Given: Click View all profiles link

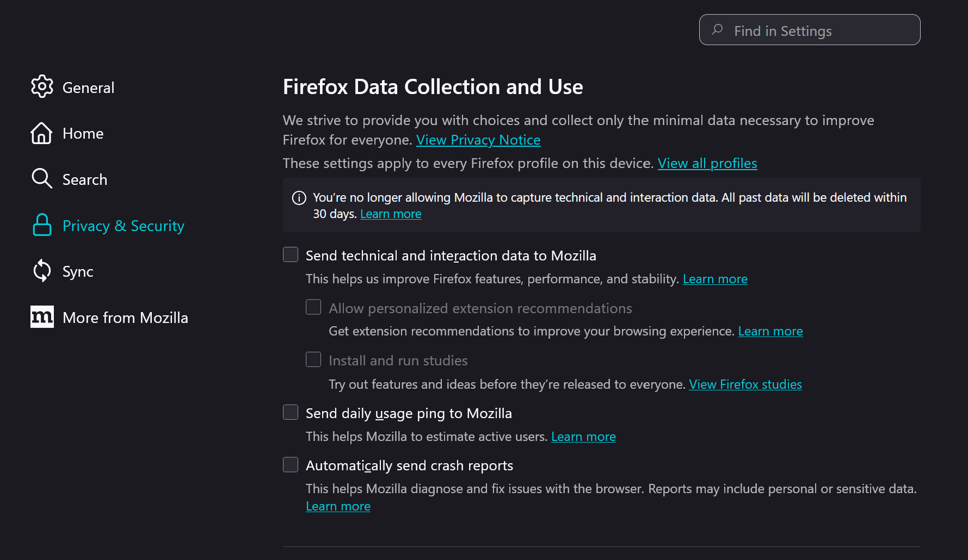Looking at the screenshot, I should [707, 163].
